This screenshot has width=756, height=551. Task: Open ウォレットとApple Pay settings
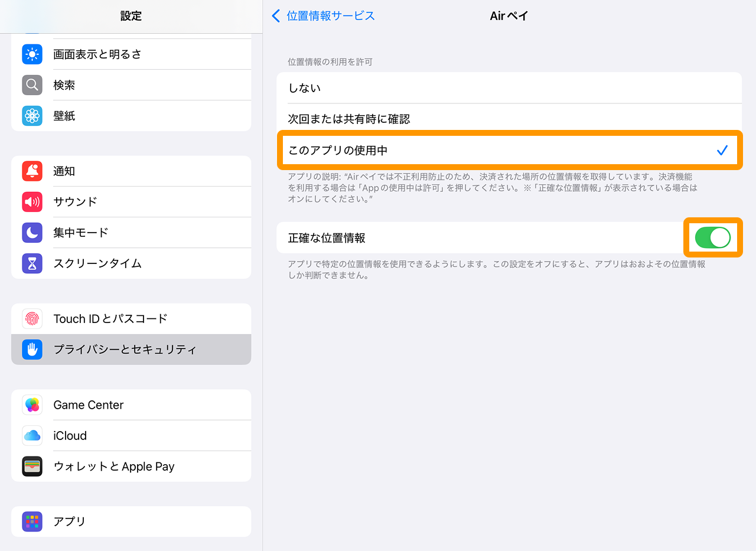point(131,467)
